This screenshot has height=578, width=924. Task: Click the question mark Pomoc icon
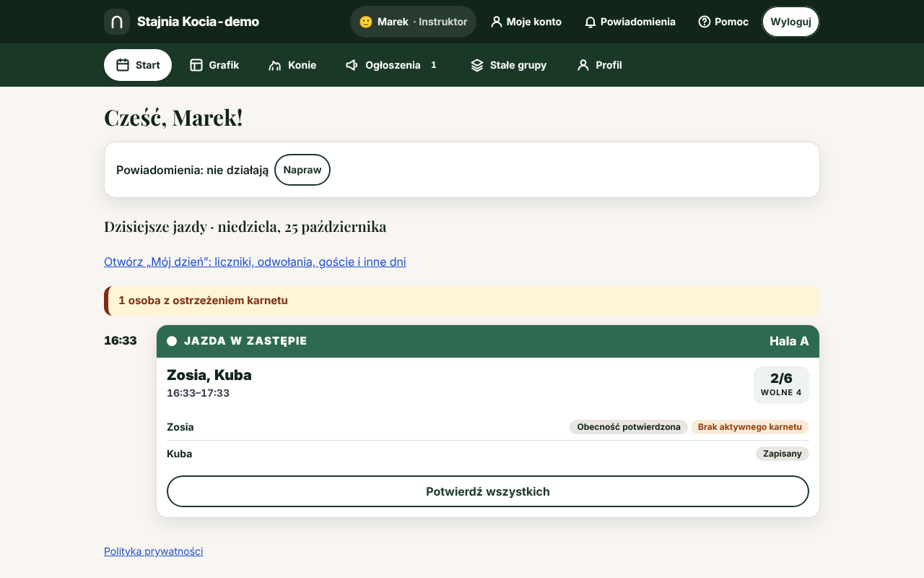[x=705, y=22]
